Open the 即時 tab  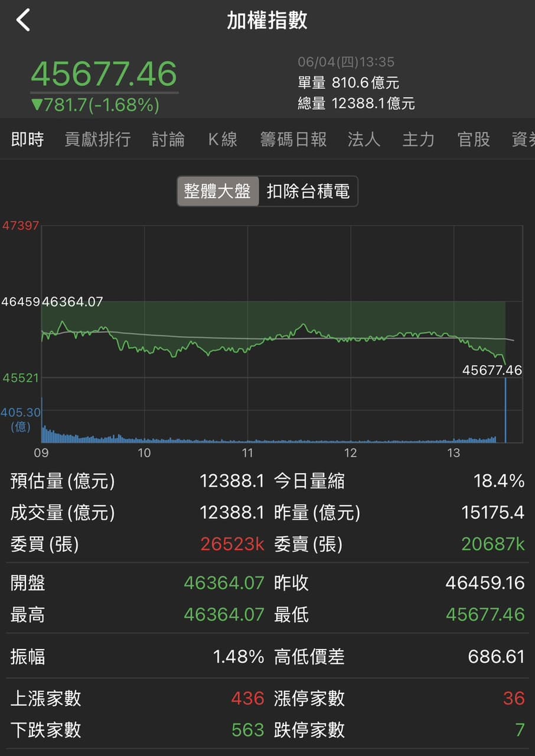click(x=27, y=139)
